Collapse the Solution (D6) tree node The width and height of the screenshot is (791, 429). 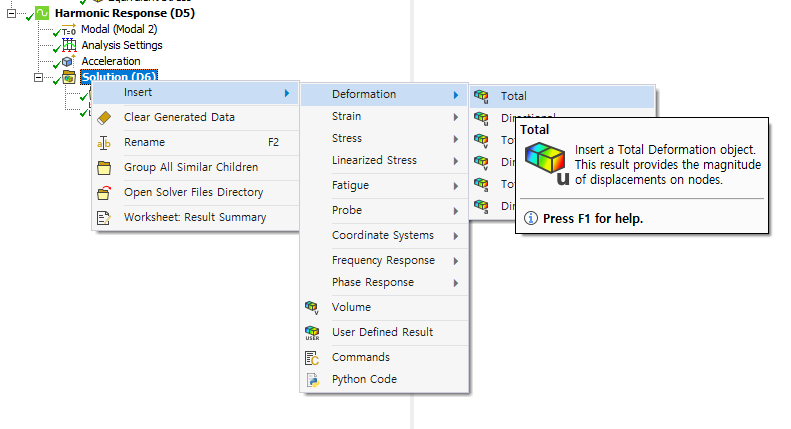pos(38,78)
